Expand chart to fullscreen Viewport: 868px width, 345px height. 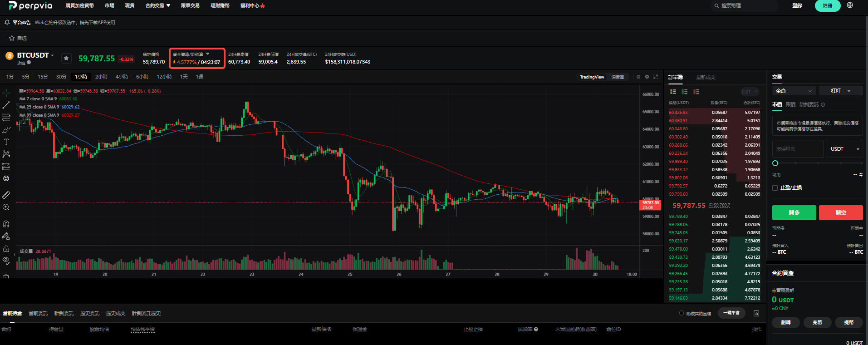point(656,77)
